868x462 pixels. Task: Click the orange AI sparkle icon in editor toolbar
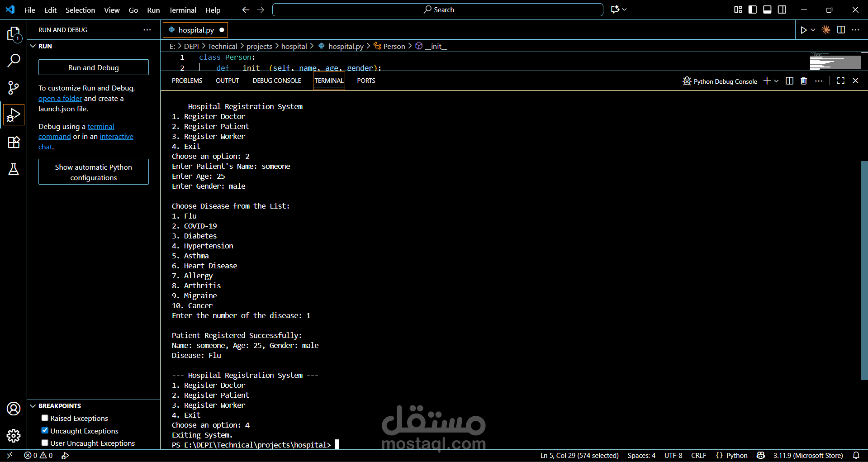[x=826, y=30]
